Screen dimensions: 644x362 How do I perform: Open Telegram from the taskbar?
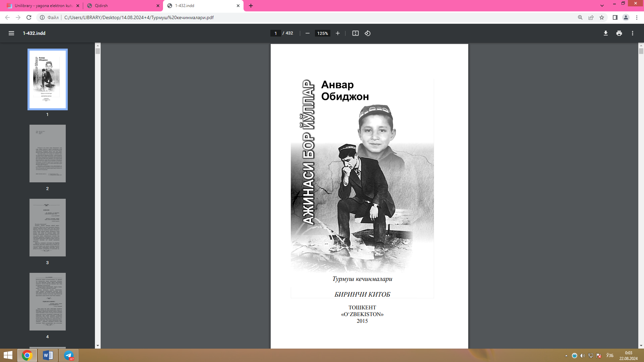[x=69, y=355]
